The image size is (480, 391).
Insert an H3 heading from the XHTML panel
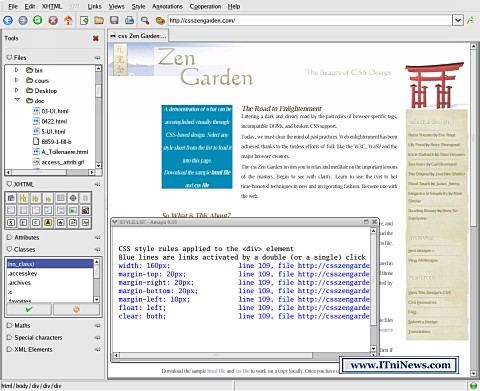click(48, 199)
